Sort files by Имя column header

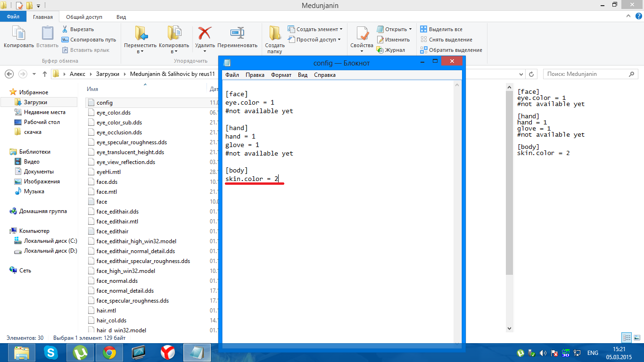92,89
